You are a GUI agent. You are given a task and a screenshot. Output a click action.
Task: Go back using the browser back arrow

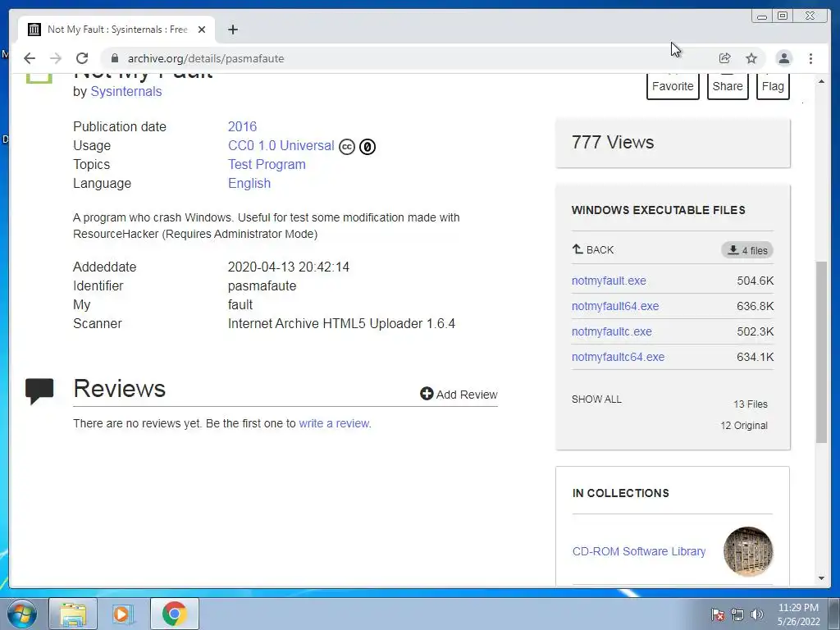click(x=30, y=58)
